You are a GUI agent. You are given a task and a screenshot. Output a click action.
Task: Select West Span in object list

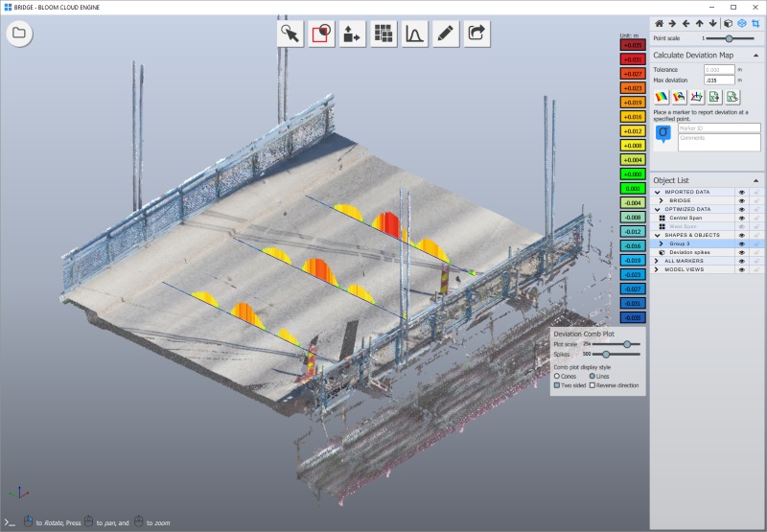coord(683,226)
